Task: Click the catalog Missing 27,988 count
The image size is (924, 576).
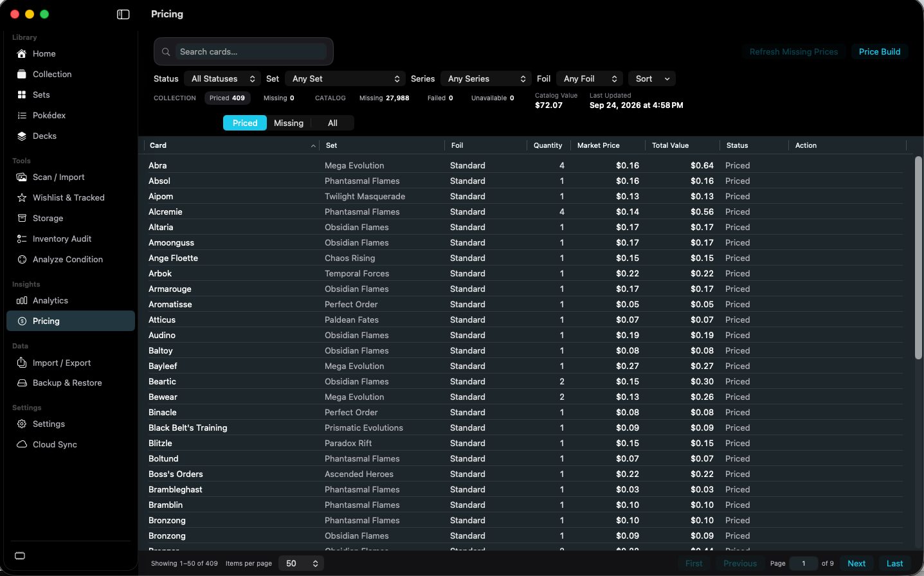Action: pos(384,98)
